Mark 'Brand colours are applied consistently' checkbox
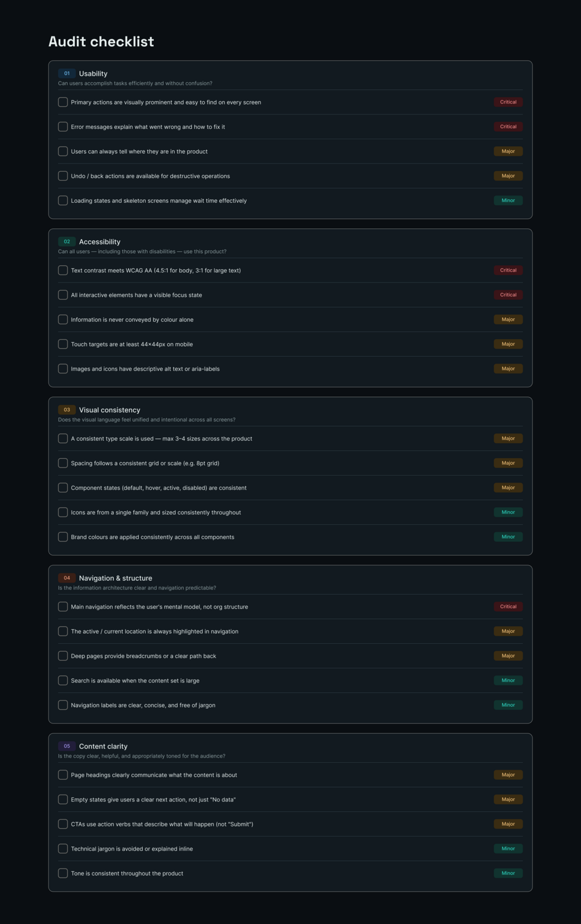This screenshot has width=581, height=924. [x=63, y=537]
